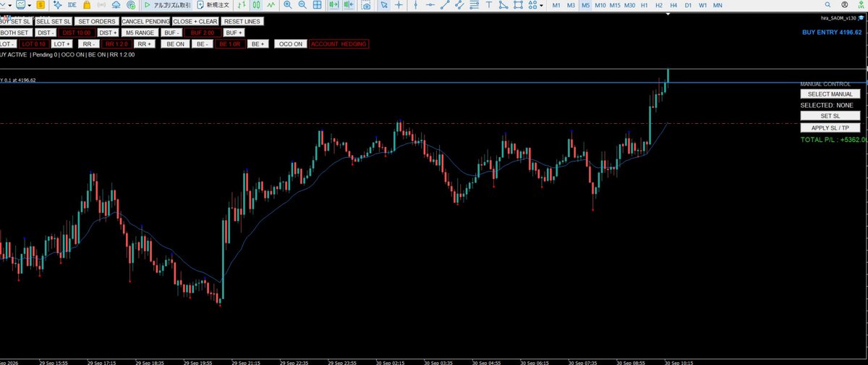Select the line chart type icon

pos(272,4)
